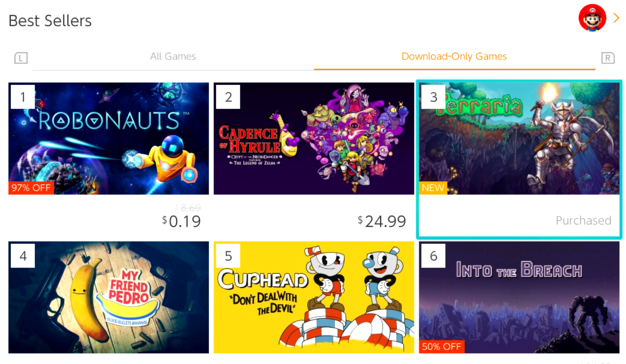
Task: Open the Terraria game thumbnail
Action: (519, 139)
